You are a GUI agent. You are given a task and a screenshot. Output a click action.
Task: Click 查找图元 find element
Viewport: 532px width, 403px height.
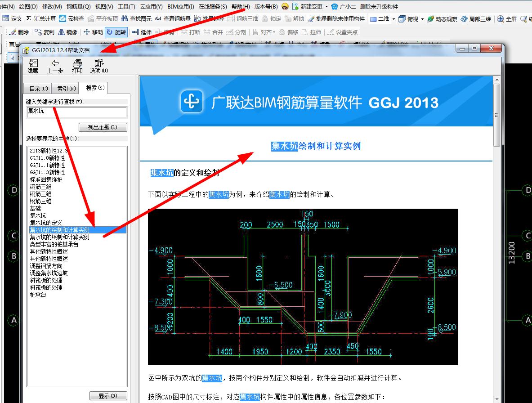(x=136, y=18)
